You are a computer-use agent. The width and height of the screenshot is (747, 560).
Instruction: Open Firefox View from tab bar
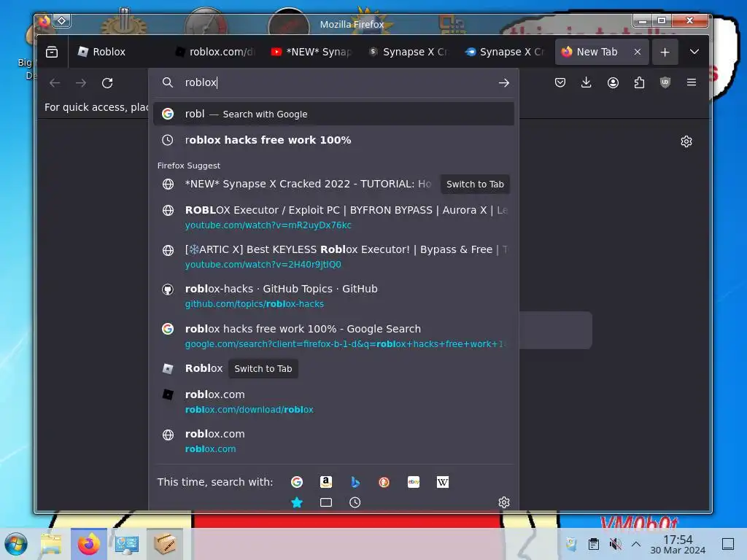pyautogui.click(x=52, y=52)
